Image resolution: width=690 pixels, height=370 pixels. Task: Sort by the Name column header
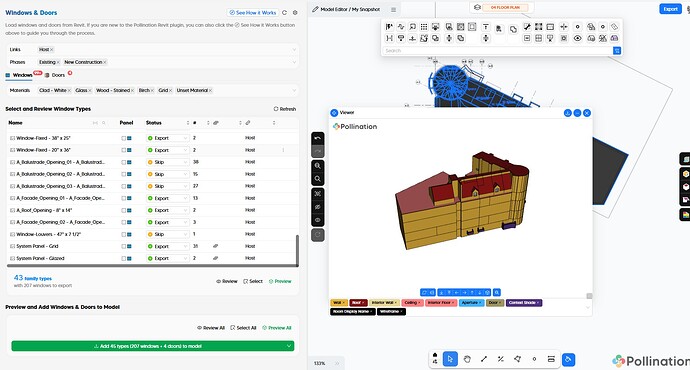tap(15, 123)
